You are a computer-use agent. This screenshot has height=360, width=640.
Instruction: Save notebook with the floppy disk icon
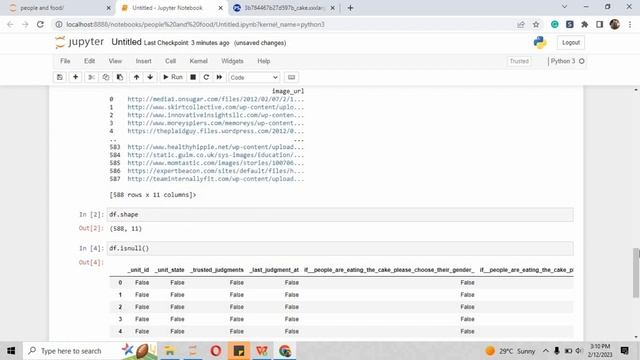click(60, 77)
